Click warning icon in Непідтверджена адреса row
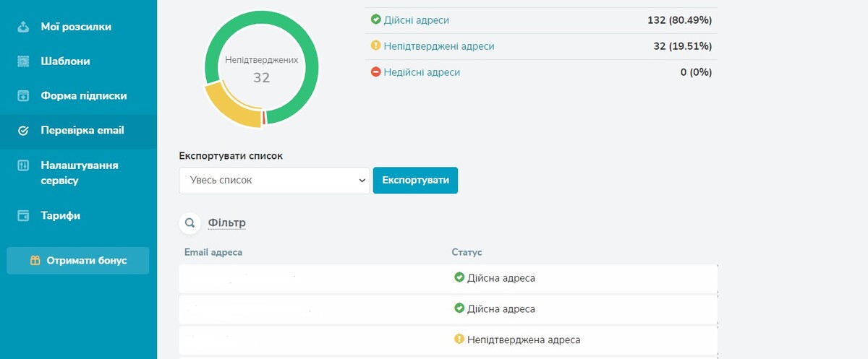Viewport: 868px width, 359px height. (x=459, y=339)
